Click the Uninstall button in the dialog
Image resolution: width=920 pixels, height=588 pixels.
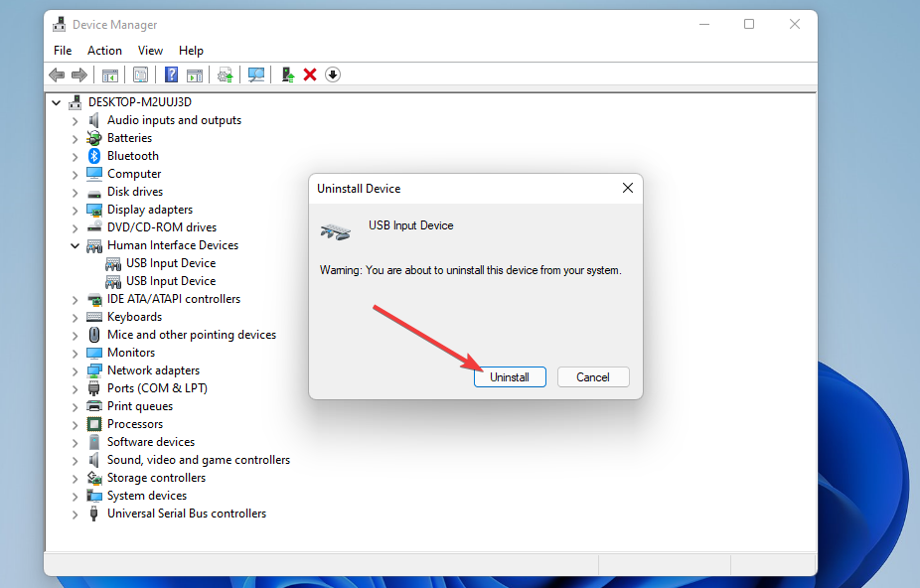510,376
